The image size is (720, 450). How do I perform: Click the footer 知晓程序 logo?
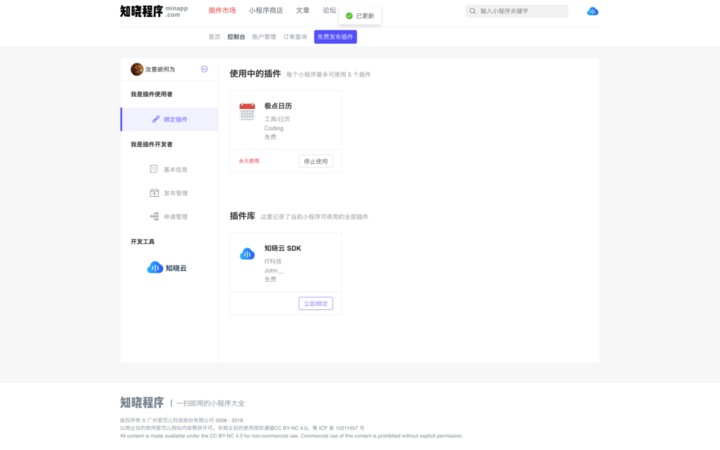(x=142, y=403)
